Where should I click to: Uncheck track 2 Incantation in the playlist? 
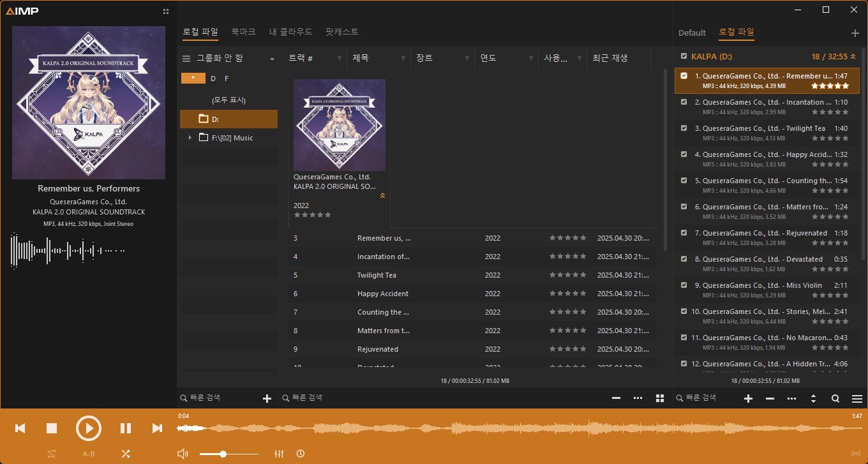coord(684,102)
